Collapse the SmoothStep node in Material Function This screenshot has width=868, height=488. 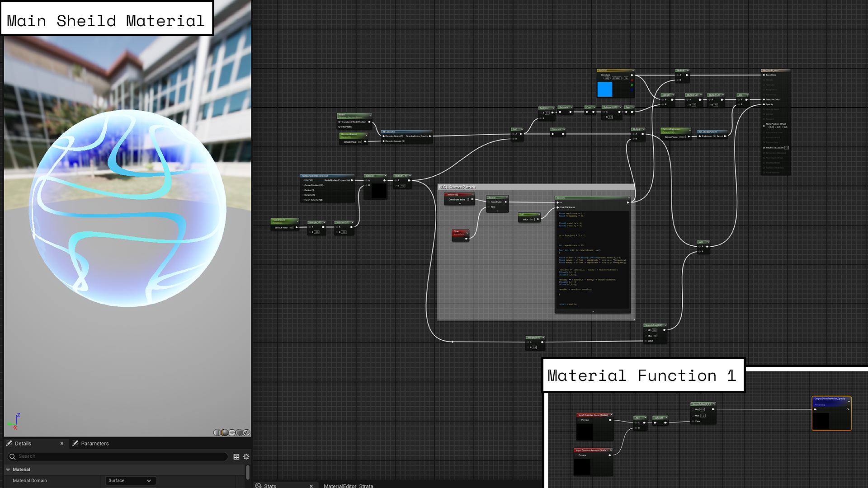(714, 404)
